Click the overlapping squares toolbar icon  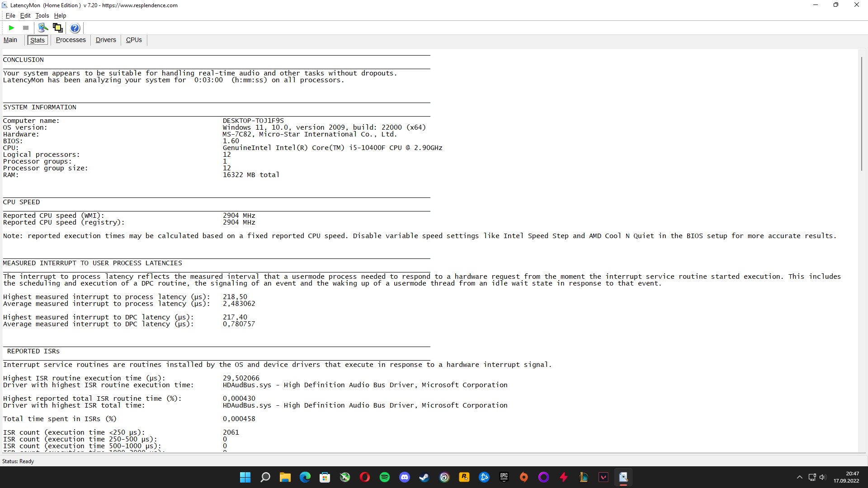(57, 28)
